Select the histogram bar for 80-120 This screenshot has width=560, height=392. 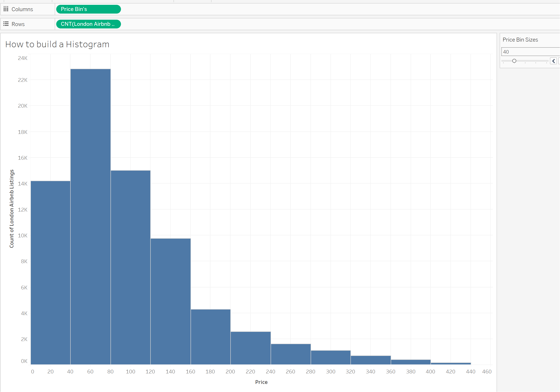point(131,267)
